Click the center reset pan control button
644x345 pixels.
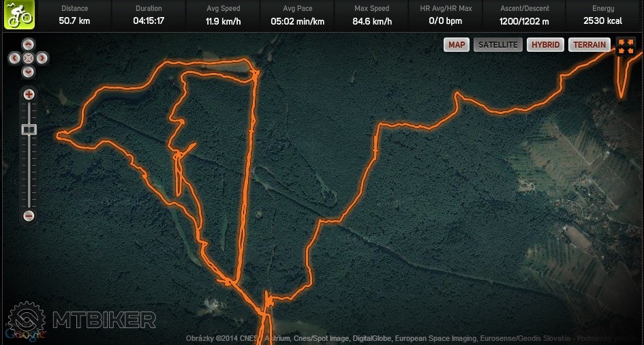[28, 59]
